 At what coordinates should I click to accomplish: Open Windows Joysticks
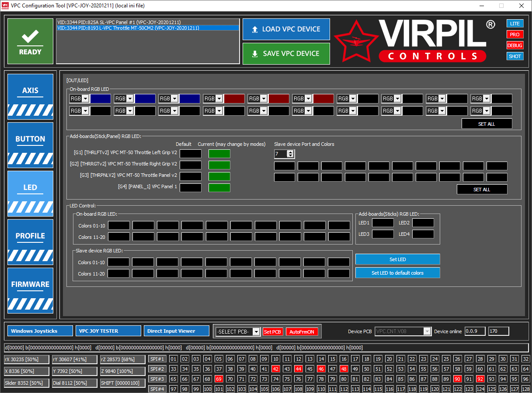tap(40, 331)
